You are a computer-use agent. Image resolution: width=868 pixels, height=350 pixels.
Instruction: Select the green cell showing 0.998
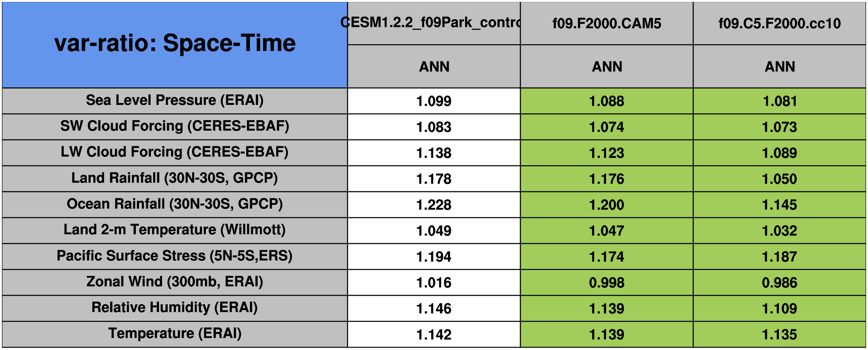(x=607, y=282)
